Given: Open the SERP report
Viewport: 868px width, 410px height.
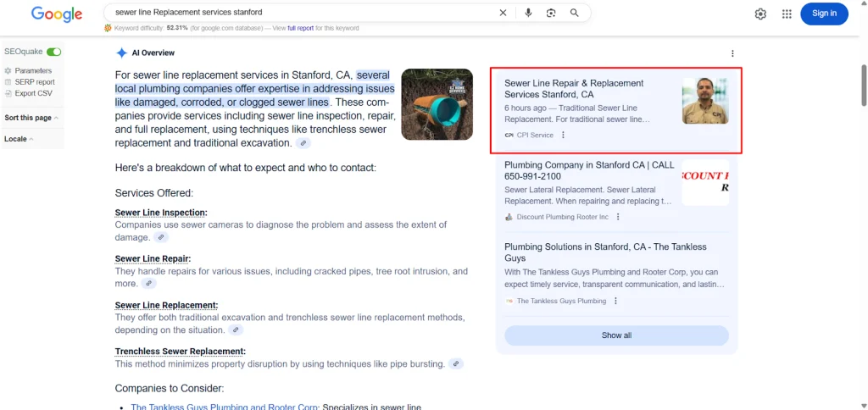Looking at the screenshot, I should coord(35,82).
